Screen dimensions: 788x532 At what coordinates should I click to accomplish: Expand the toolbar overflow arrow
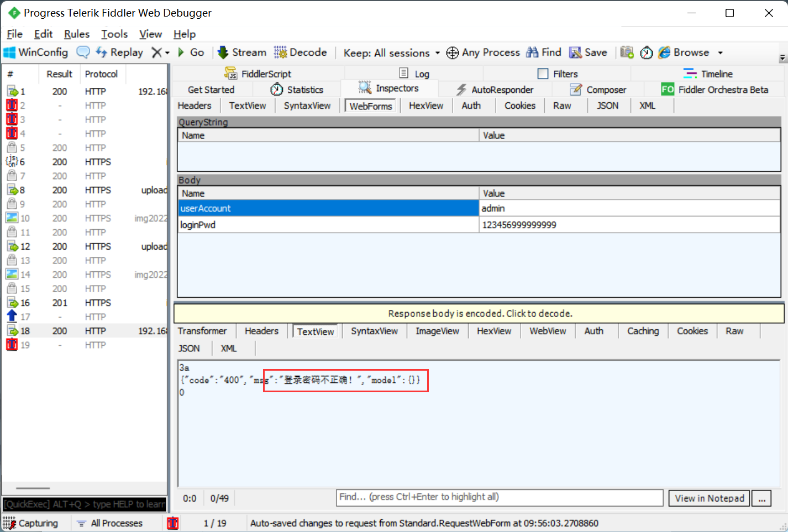[x=782, y=57]
